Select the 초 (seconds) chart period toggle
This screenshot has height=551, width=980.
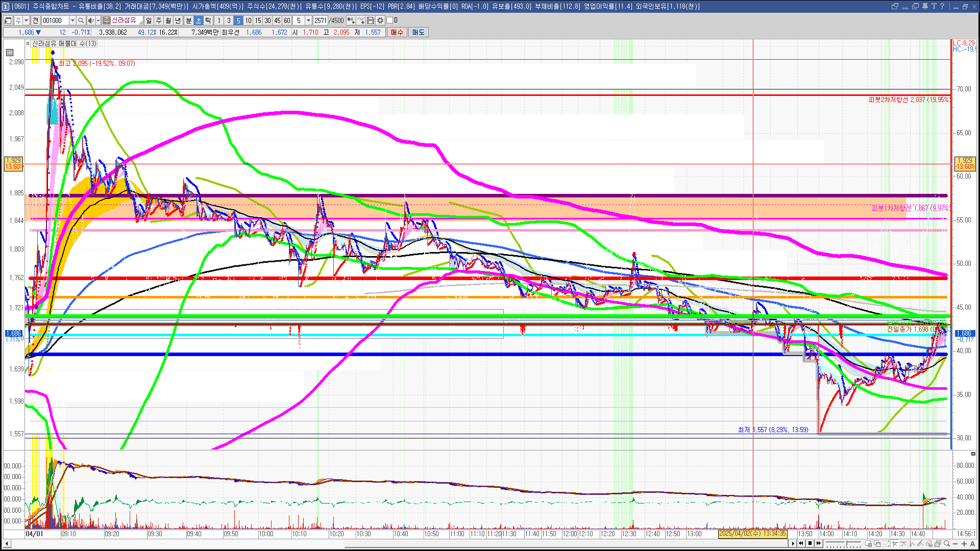click(x=199, y=20)
